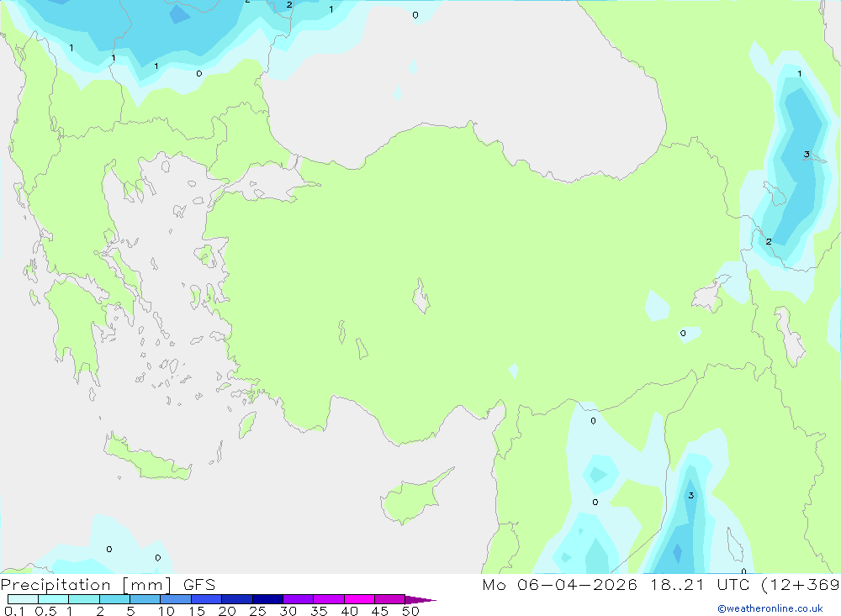The width and height of the screenshot is (841, 616).
Task: Click the 0.1–0.5 mm legend swatch
Action: [x=23, y=599]
